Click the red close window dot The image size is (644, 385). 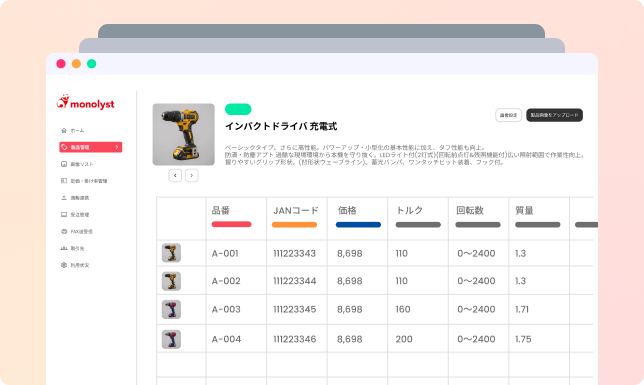(61, 64)
